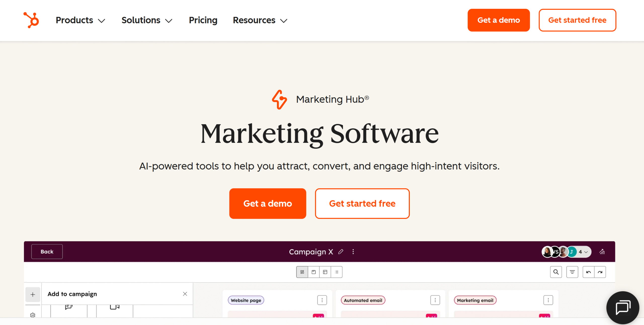The height and width of the screenshot is (325, 644).
Task: Select the chat message asset icon
Action: point(69,307)
